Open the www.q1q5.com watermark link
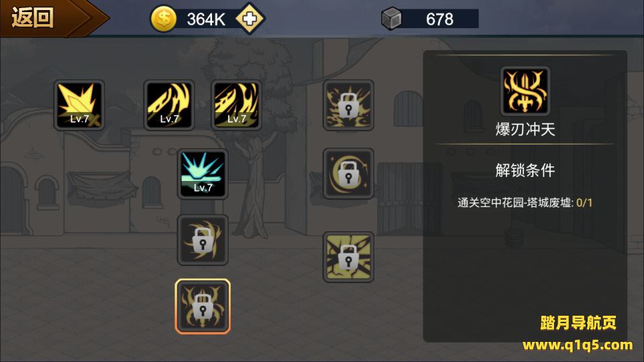644x362 pixels. [578, 345]
